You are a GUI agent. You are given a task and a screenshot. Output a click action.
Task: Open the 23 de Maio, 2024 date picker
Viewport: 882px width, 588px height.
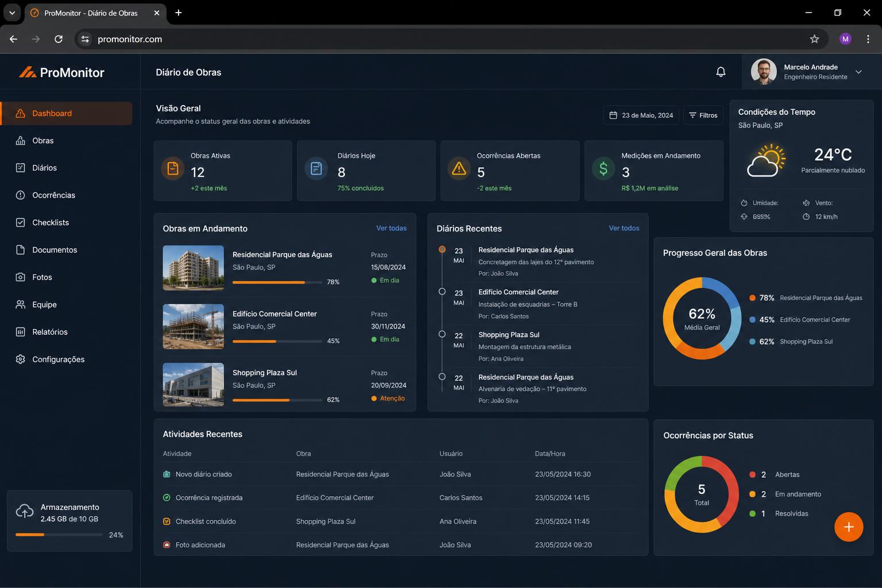641,115
